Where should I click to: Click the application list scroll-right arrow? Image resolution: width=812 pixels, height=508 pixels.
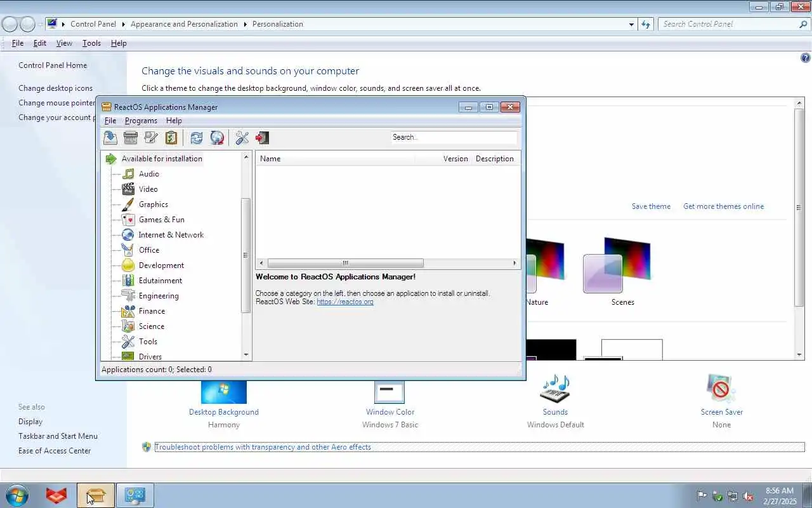coord(514,263)
